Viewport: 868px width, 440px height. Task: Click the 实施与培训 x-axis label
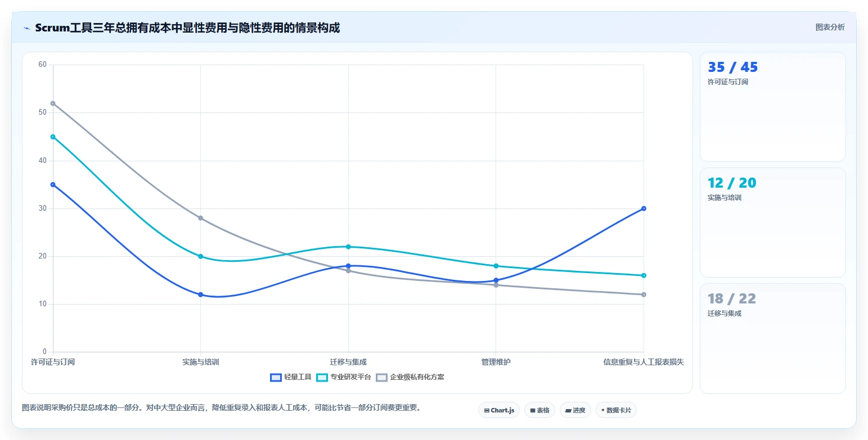(x=200, y=362)
